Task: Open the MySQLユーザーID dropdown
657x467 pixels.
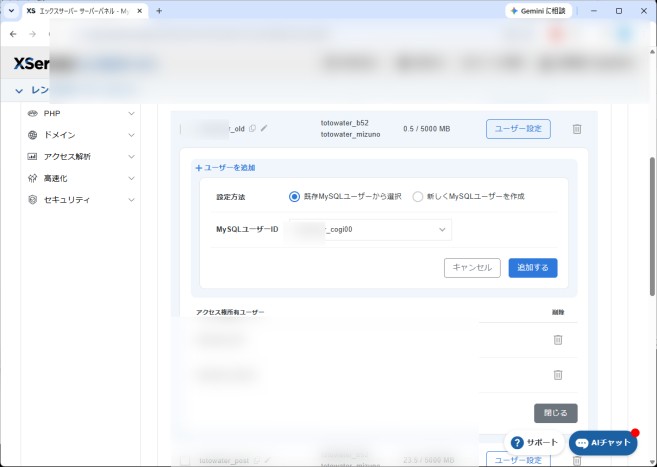Action: (370, 230)
